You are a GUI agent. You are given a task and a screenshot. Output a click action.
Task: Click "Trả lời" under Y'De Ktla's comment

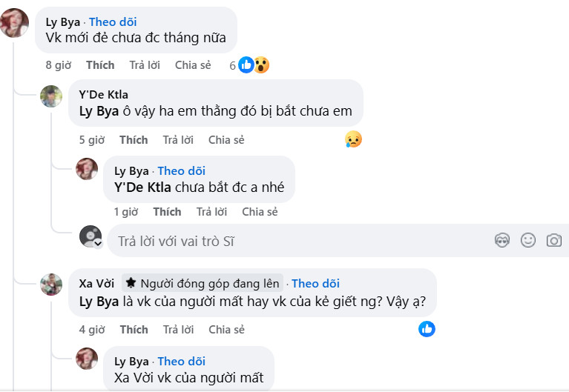coord(178,140)
